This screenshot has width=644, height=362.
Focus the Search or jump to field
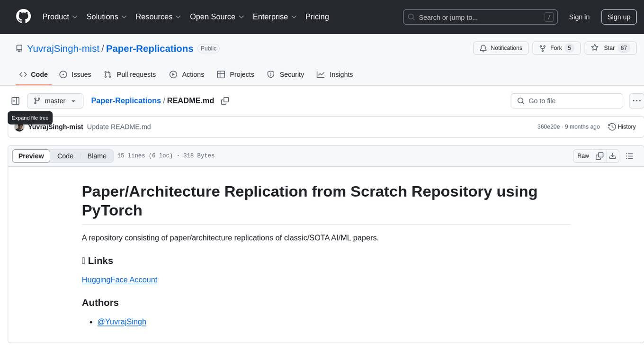[480, 17]
